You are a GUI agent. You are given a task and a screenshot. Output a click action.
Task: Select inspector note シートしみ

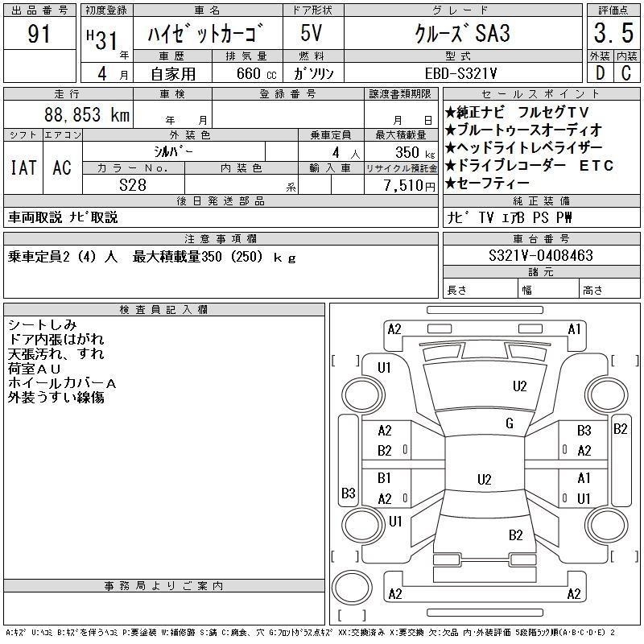43,325
